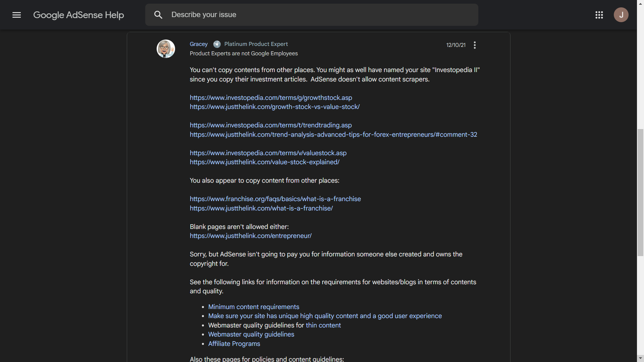This screenshot has width=644, height=362.
Task: Open the Affiliate Programs link
Action: [234, 344]
